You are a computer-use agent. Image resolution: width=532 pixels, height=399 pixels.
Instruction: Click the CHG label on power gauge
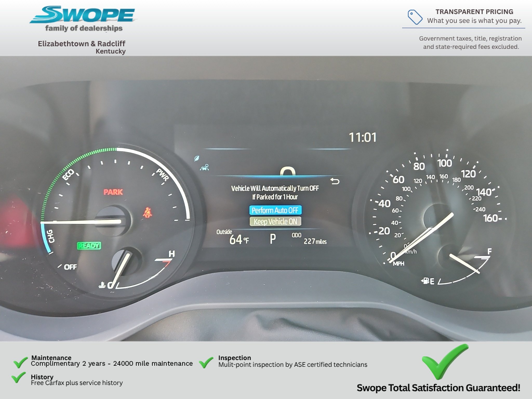(50, 236)
